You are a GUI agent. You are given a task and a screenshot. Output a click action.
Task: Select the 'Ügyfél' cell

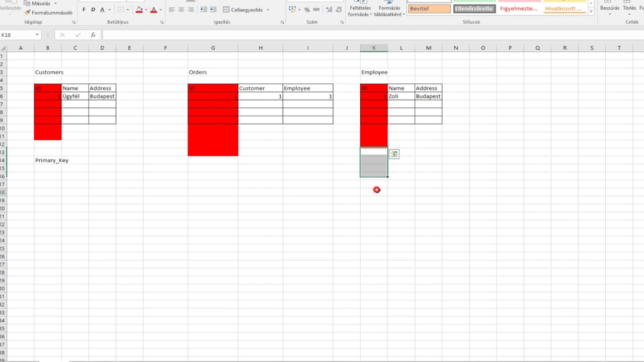[x=75, y=96]
